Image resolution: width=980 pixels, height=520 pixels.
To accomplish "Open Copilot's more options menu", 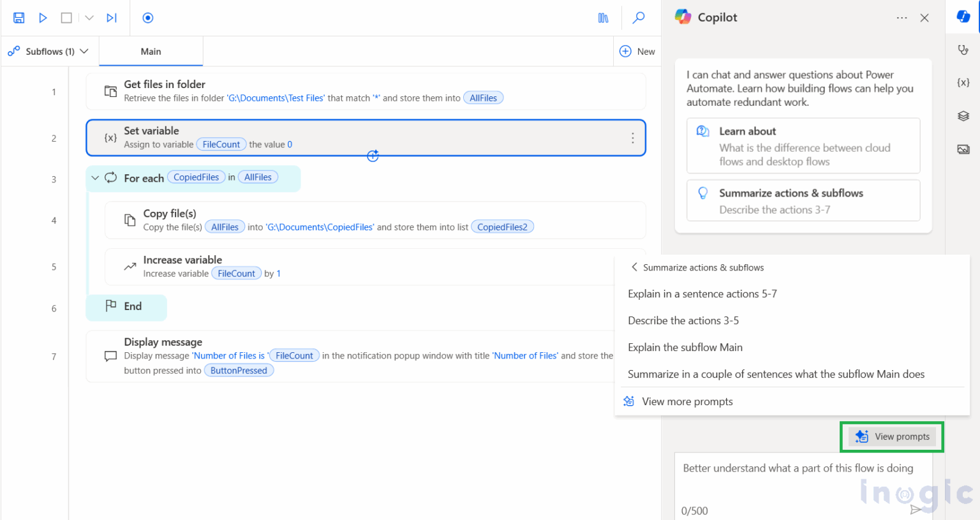I will pyautogui.click(x=902, y=18).
